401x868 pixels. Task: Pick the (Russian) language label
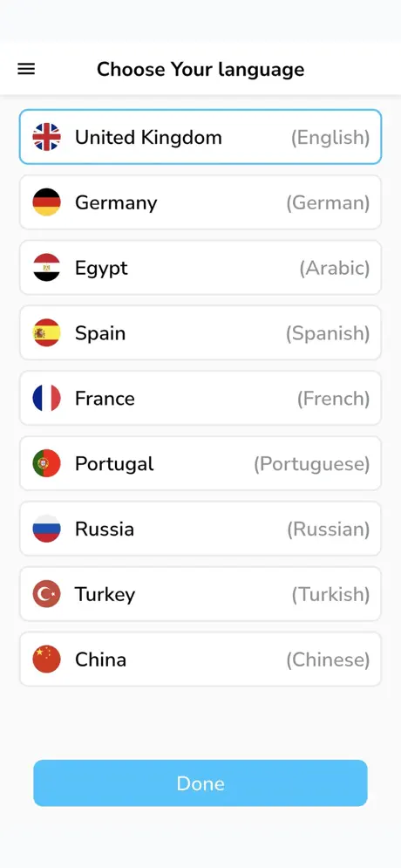(x=328, y=530)
